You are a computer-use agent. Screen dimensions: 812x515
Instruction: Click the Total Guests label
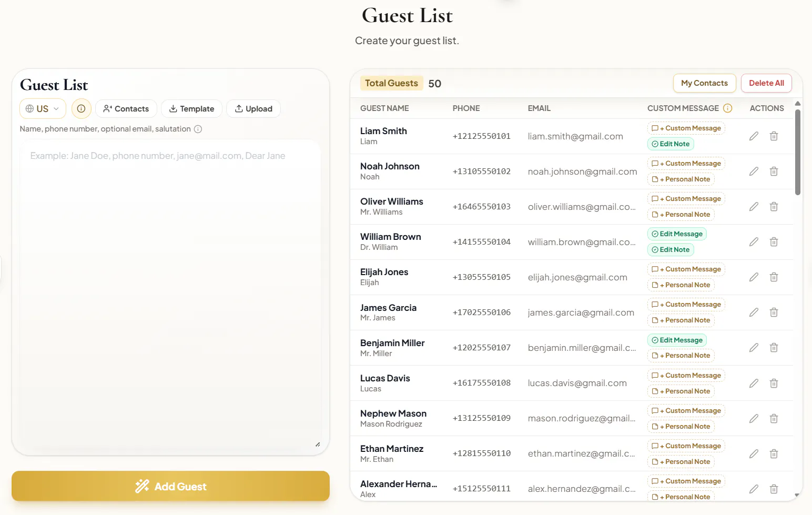pyautogui.click(x=391, y=83)
